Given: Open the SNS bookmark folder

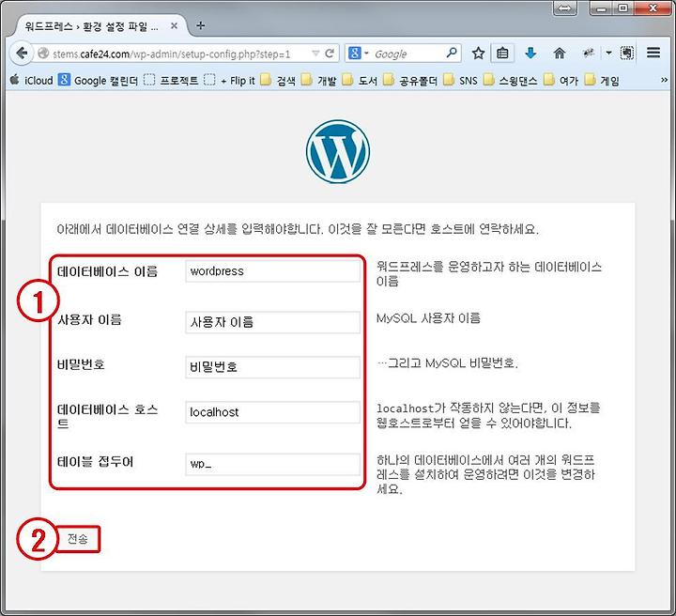Looking at the screenshot, I should [x=460, y=81].
